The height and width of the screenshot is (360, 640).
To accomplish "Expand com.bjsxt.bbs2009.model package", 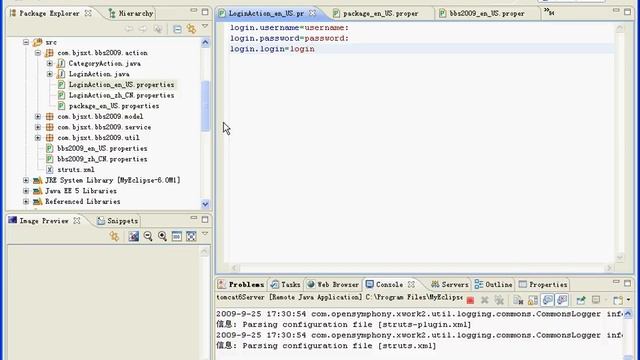I will coord(38,116).
